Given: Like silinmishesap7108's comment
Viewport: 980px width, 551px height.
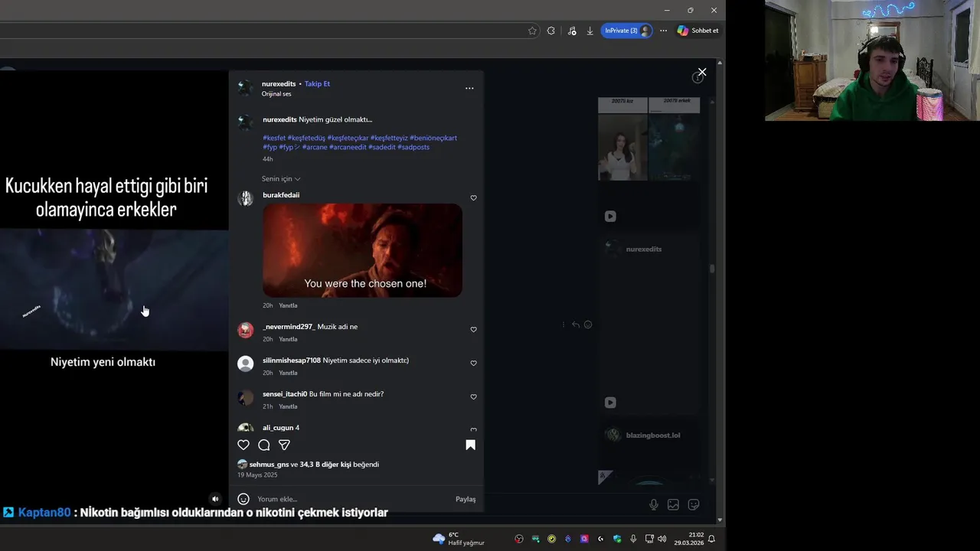Looking at the screenshot, I should 473,364.
